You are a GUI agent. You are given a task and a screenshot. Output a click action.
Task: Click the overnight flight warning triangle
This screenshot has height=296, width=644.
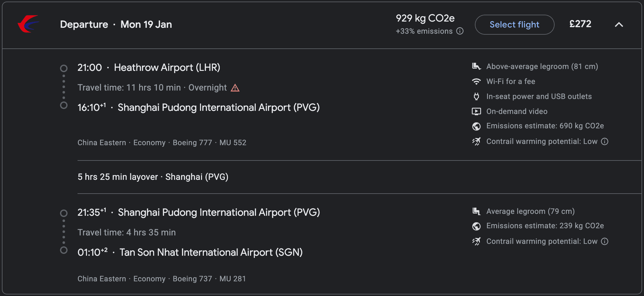235,88
